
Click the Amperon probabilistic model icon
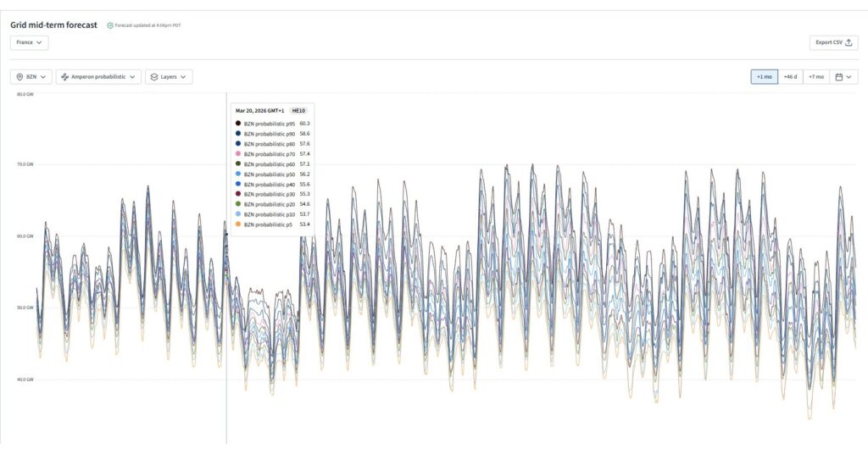(65, 77)
